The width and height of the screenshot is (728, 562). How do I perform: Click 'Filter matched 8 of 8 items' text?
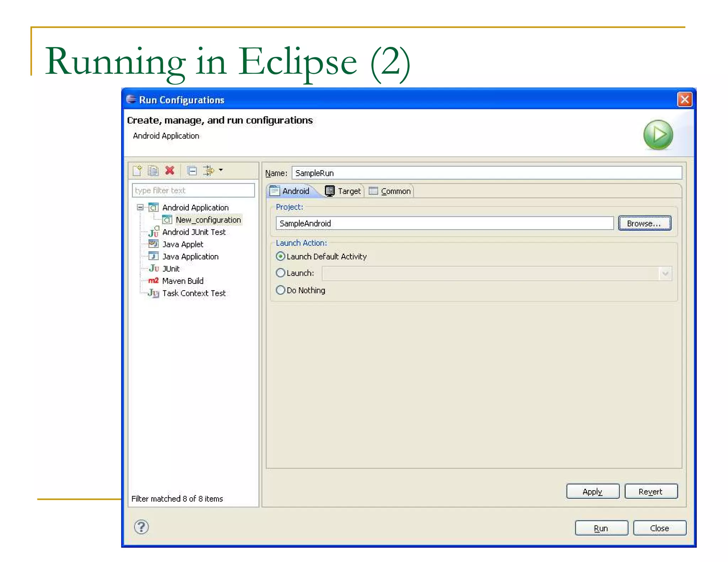click(177, 499)
